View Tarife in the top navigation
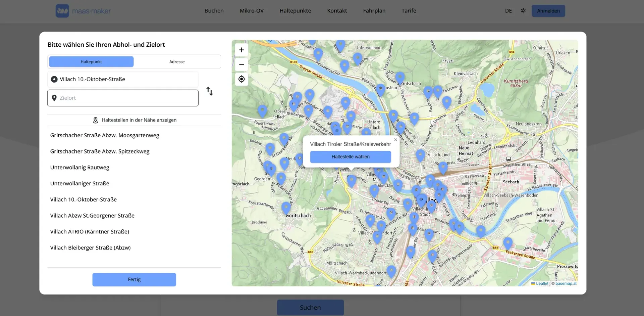Image resolution: width=644 pixels, height=316 pixels. (409, 11)
